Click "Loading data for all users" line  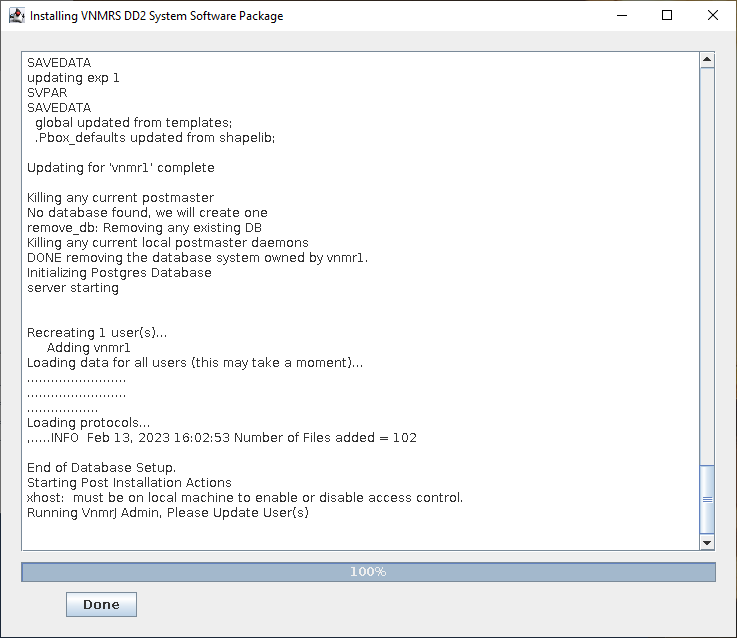click(195, 363)
